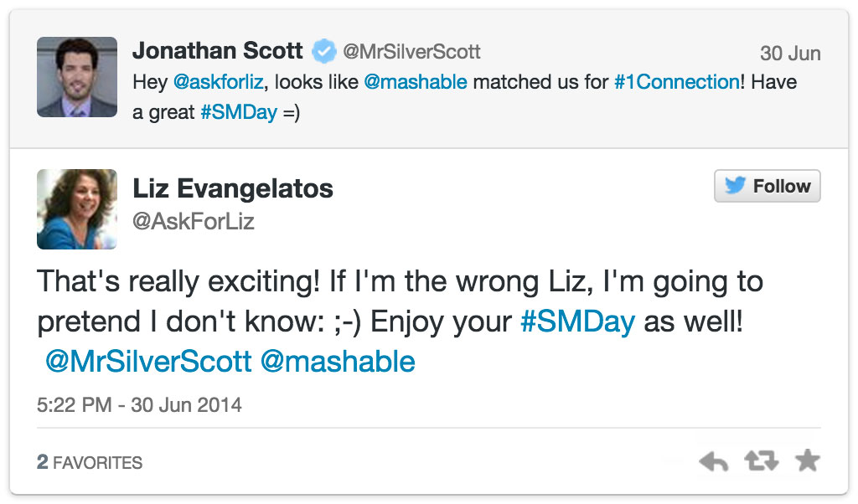Click the Jonathan Scott display name
Screen dimensions: 858x504
click(217, 51)
